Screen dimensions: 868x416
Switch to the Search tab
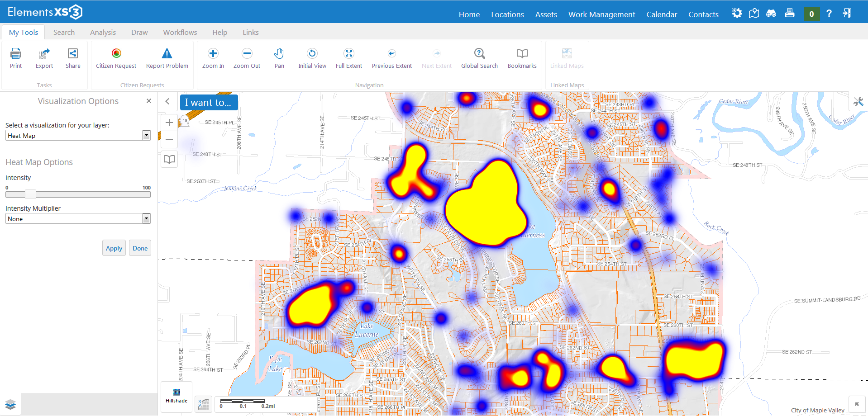click(64, 33)
